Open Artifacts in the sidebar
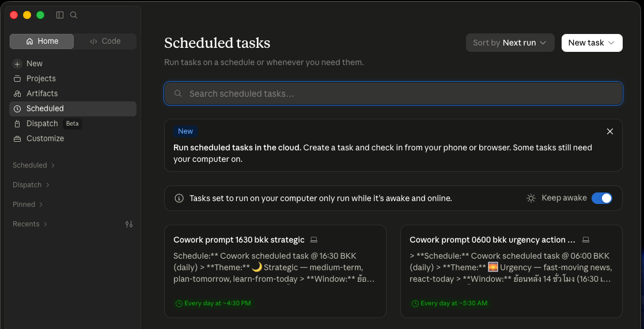This screenshot has width=644, height=329. [x=73, y=94]
